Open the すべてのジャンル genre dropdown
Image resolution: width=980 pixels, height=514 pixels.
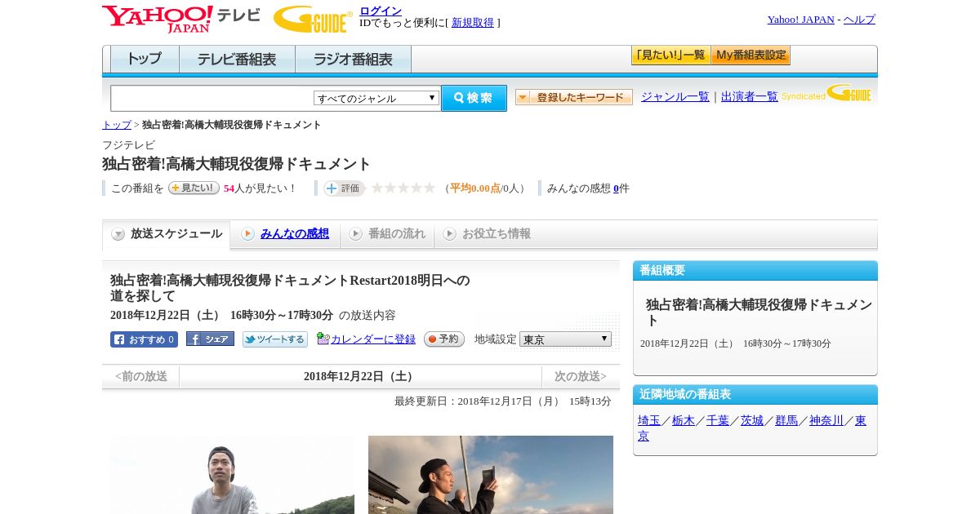(376, 98)
